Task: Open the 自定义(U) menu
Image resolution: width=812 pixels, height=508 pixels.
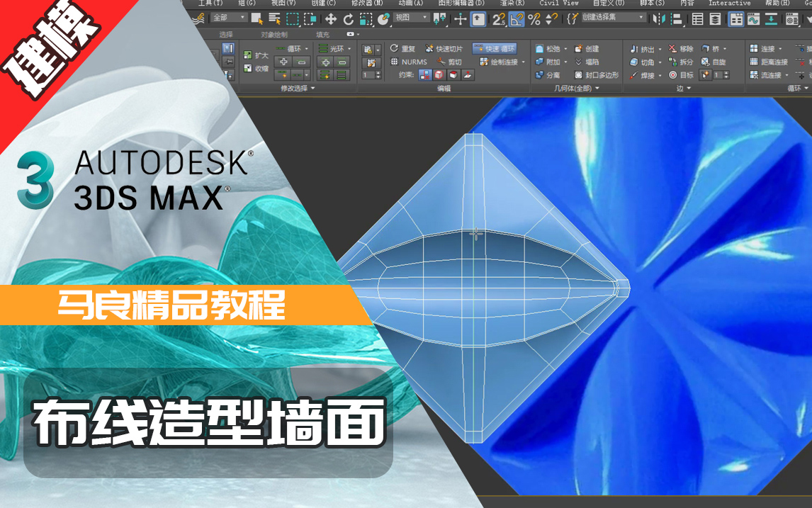Action: click(x=609, y=3)
